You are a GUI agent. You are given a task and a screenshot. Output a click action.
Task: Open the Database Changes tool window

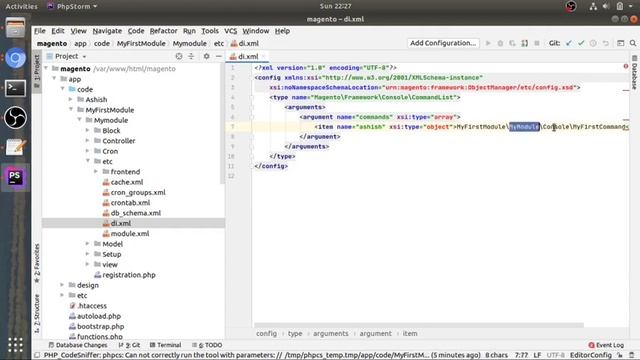[78, 345]
